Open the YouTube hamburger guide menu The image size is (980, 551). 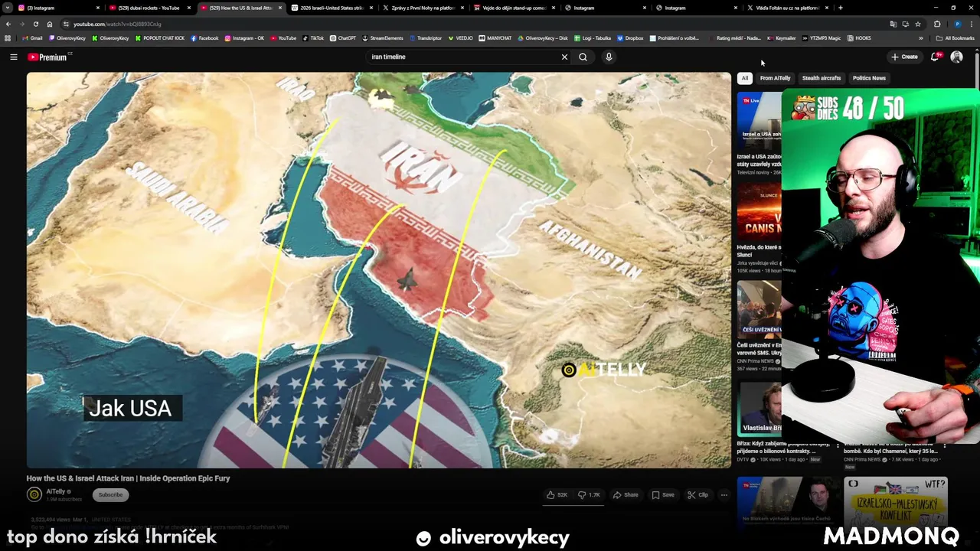click(x=13, y=57)
